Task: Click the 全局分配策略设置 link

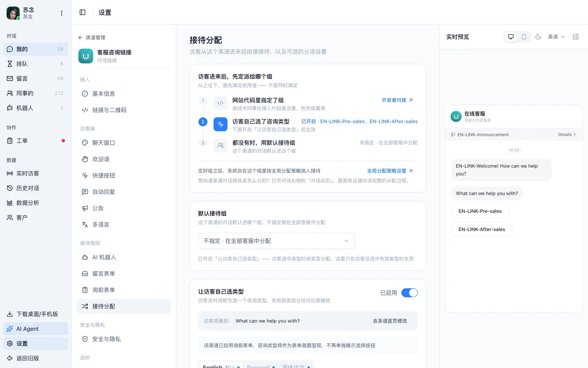Action: tap(390, 171)
